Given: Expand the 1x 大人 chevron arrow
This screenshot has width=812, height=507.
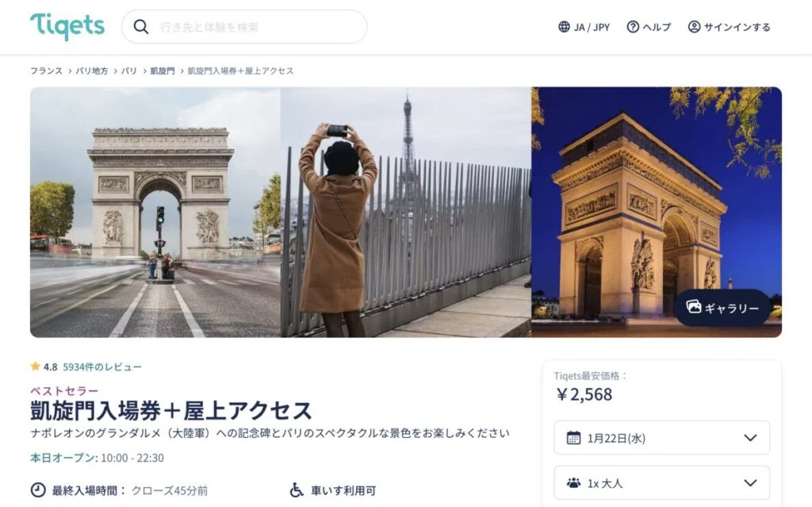Looking at the screenshot, I should coord(750,483).
